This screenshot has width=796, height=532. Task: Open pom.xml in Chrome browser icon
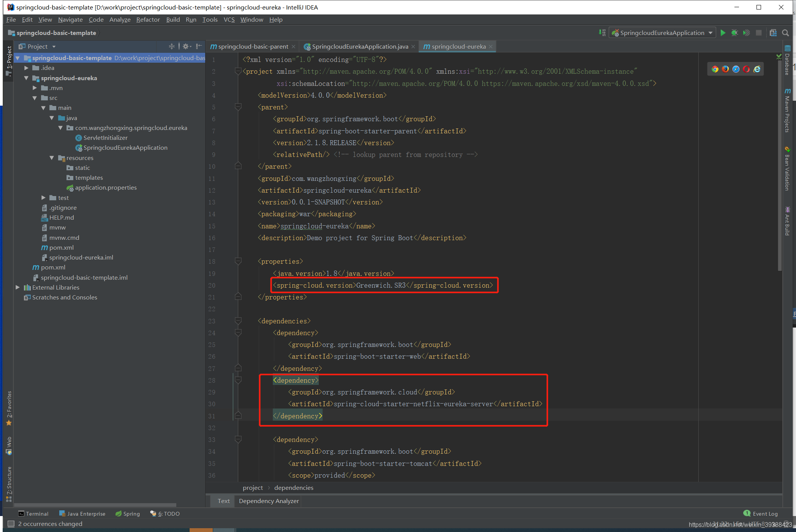pos(715,69)
